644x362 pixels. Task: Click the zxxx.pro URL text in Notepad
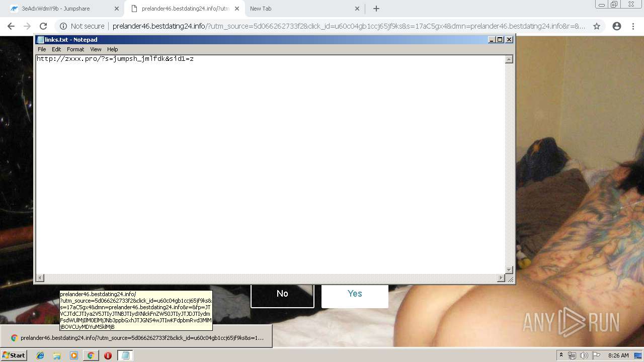115,59
